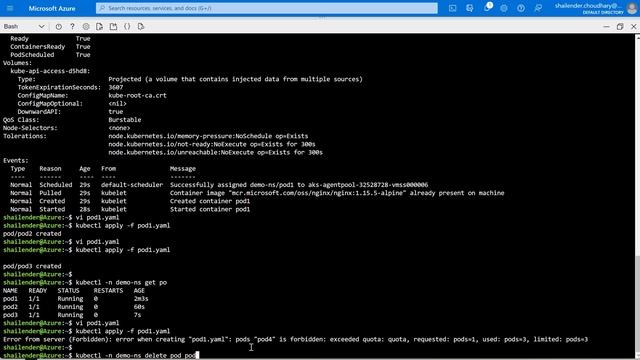Image resolution: width=640 pixels, height=360 pixels.
Task: Click 'pod/pod2 created' output line
Action: coord(32,233)
